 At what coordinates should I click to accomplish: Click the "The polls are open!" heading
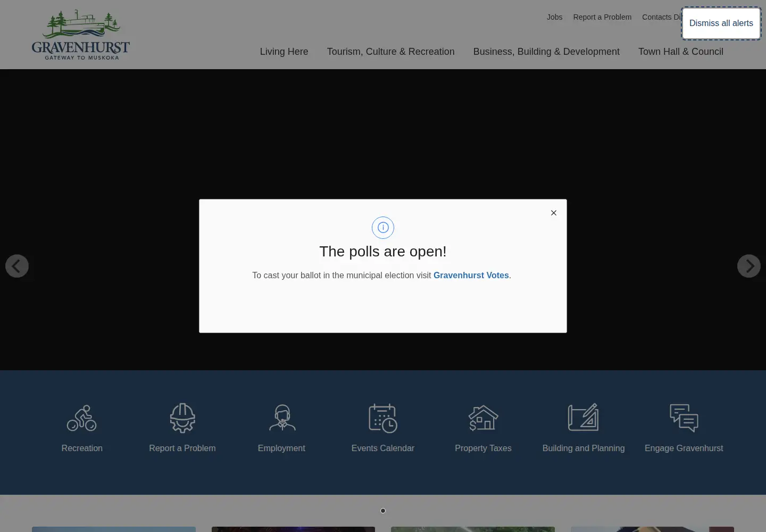click(383, 252)
